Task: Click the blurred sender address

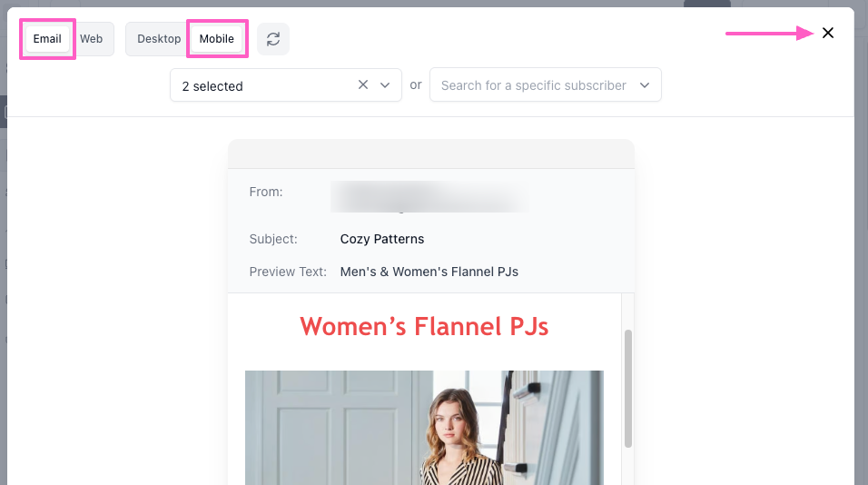Action: click(429, 196)
